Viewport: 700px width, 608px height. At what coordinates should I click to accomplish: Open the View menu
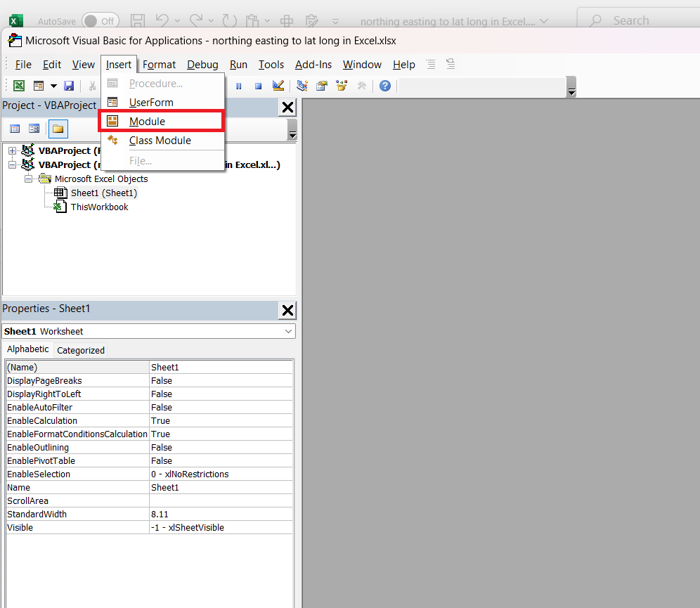pyautogui.click(x=84, y=65)
